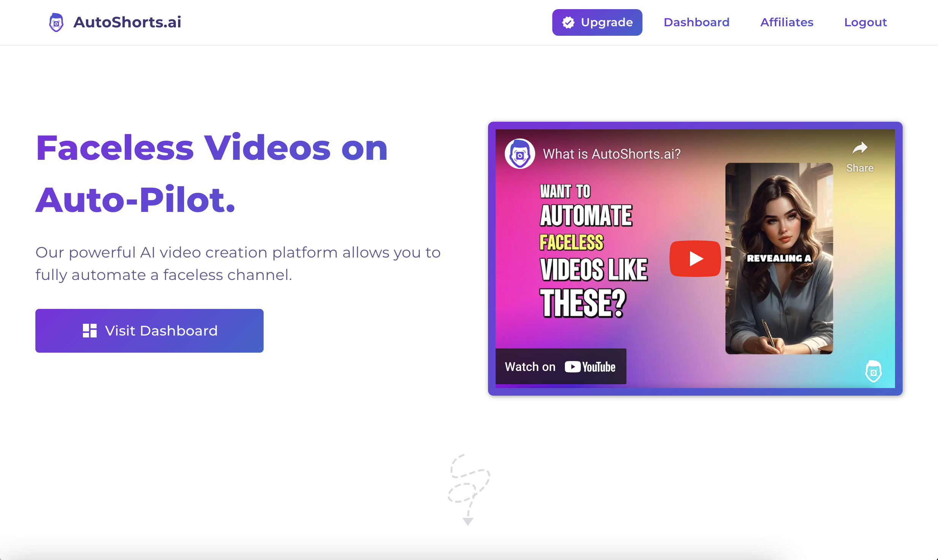Screen dimensions: 938x560
Task: Click the woman portrait thumbnail in video
Action: coord(779,259)
